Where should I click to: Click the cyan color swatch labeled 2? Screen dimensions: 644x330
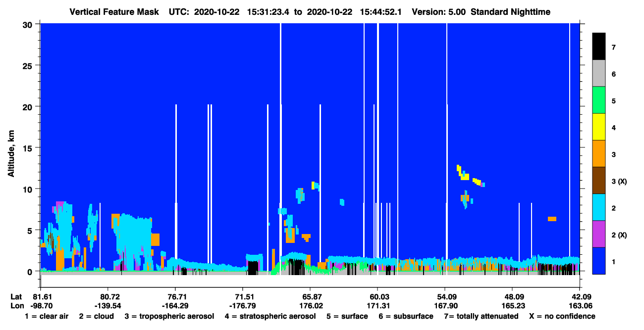[x=599, y=207]
